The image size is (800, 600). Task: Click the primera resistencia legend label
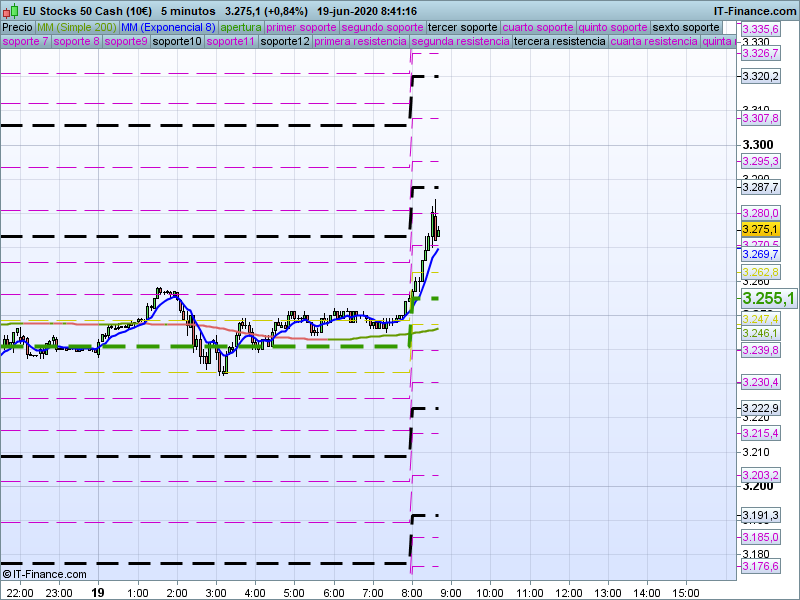pyautogui.click(x=360, y=42)
